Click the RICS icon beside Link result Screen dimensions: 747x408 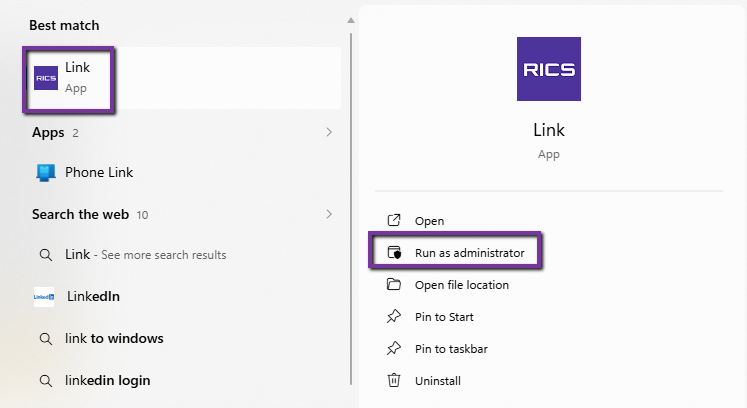(x=46, y=78)
